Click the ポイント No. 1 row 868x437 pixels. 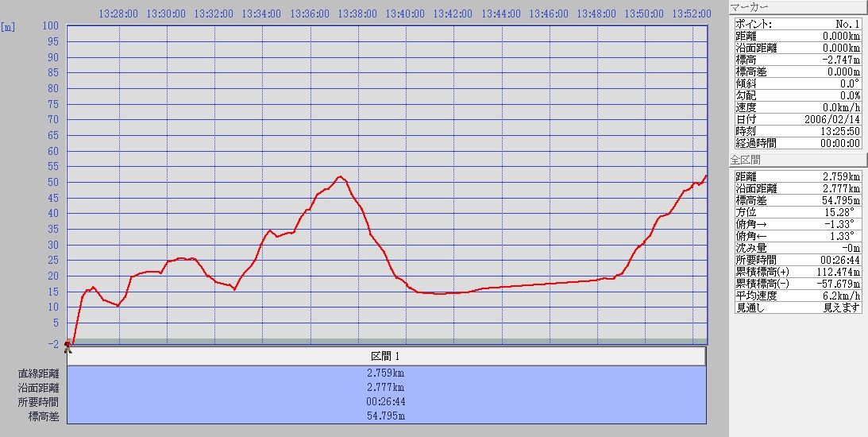(x=797, y=24)
